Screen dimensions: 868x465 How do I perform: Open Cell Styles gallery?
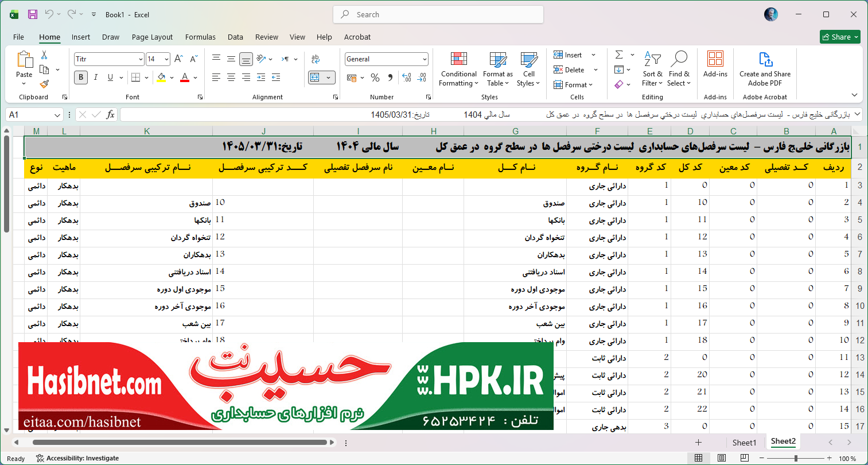528,69
